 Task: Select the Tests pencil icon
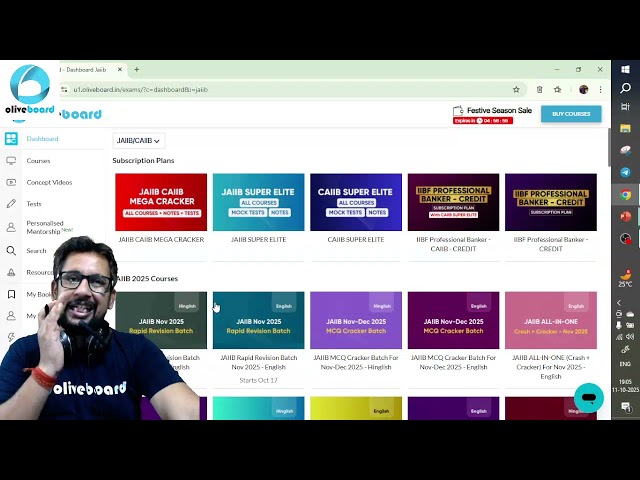[11, 204]
